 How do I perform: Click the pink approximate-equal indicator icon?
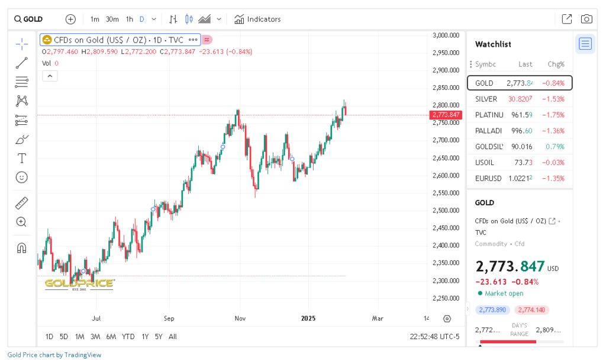coord(207,40)
